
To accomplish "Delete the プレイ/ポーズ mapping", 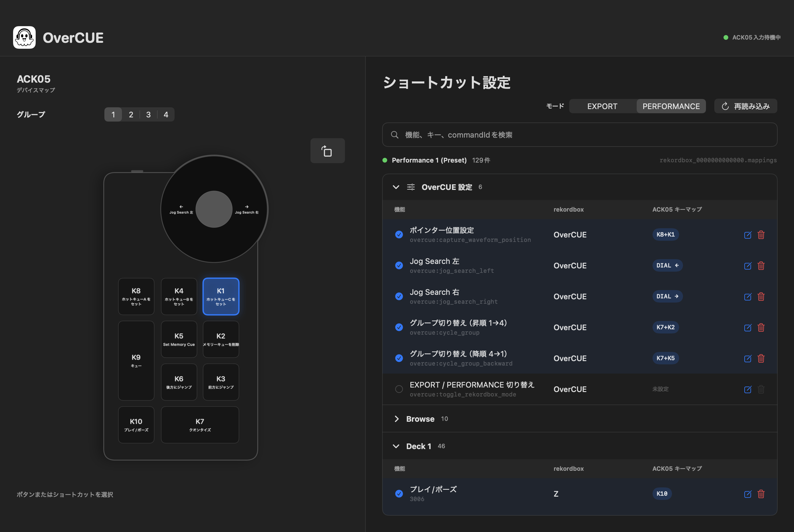I will point(761,494).
